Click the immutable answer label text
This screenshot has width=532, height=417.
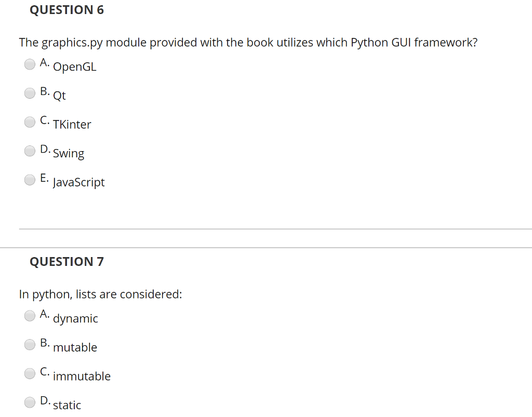[82, 376]
